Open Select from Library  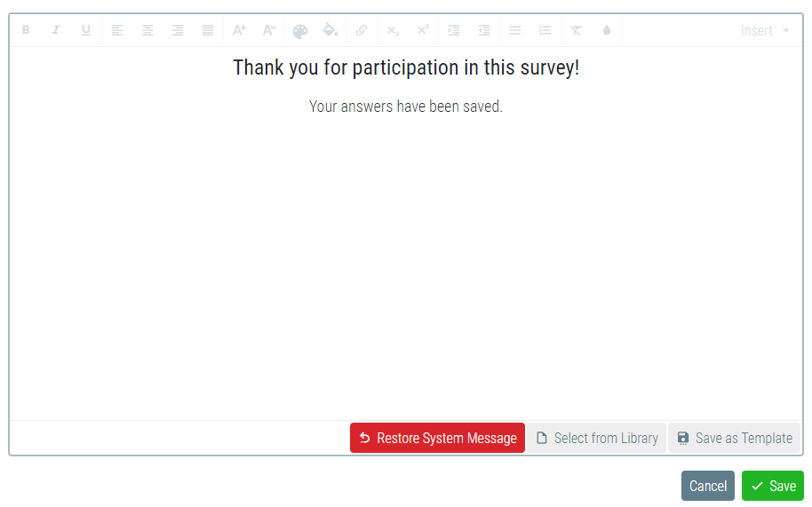[x=597, y=438]
